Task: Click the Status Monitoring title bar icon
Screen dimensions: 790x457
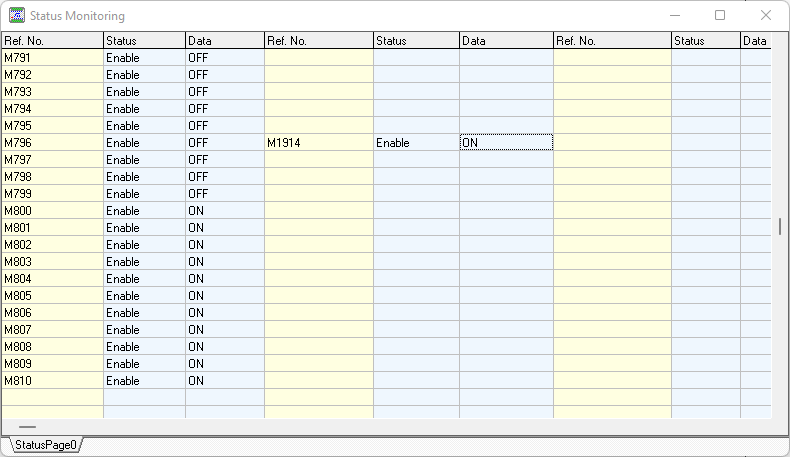Action: 17,16
